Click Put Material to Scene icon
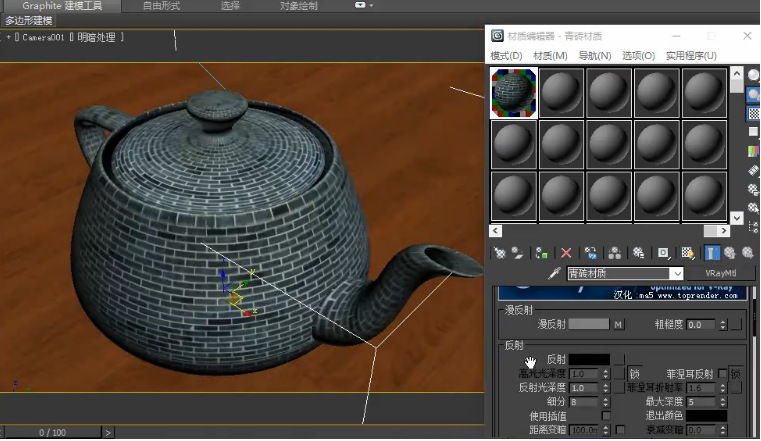This screenshot has width=761, height=441. (518, 253)
